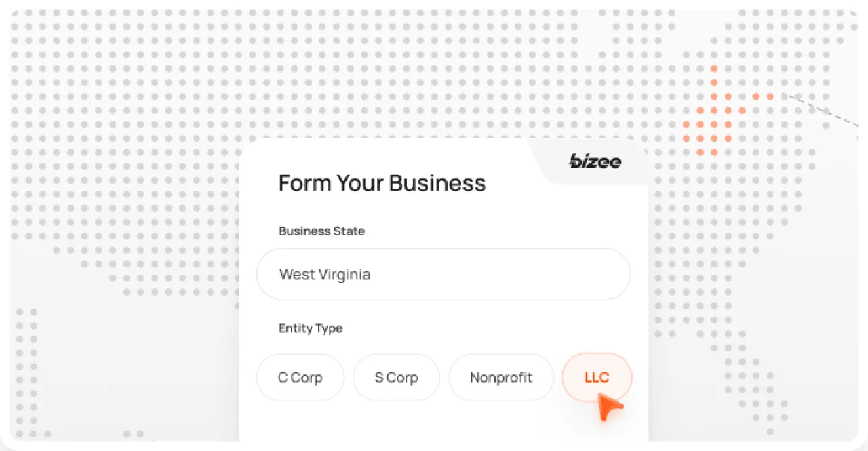Choose the Nonprofit entity option
The image size is (868, 451).
coord(501,378)
